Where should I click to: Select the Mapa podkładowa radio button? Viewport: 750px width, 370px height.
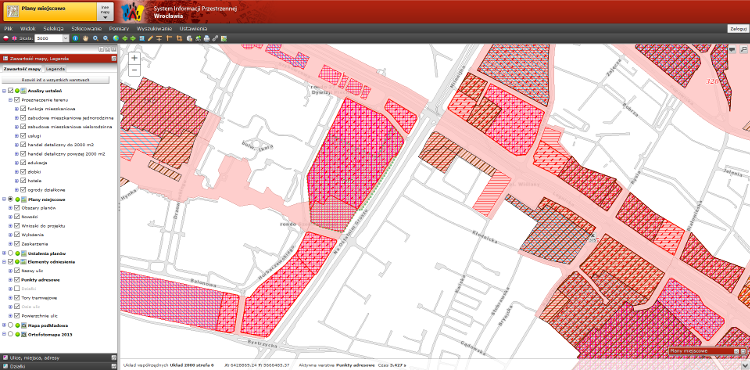pyautogui.click(x=11, y=325)
